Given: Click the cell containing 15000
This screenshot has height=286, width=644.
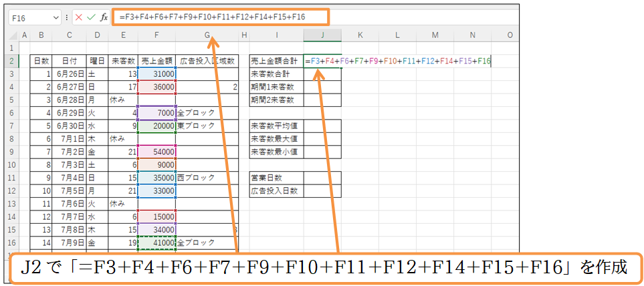Looking at the screenshot, I should (156, 217).
